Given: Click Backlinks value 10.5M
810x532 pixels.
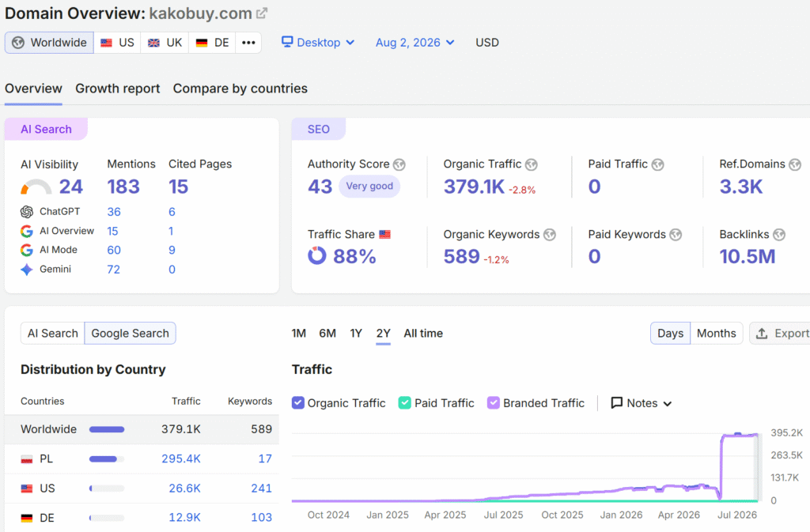Looking at the screenshot, I should point(748,256).
